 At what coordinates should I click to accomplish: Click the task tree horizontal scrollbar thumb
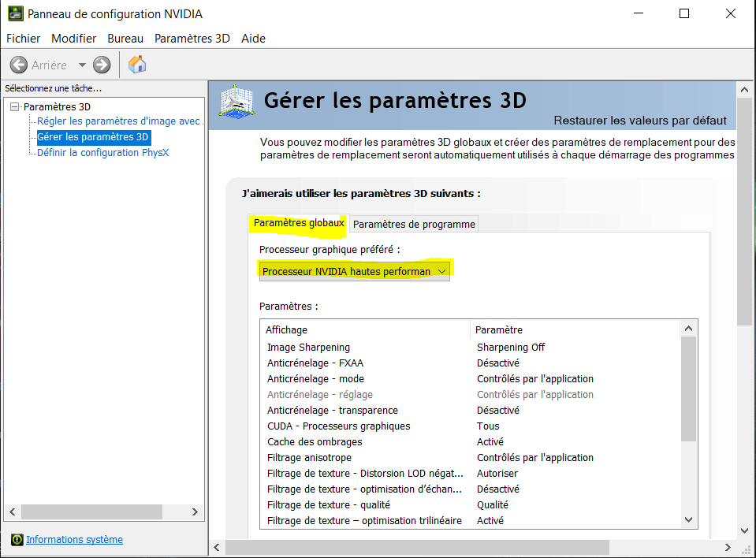click(x=91, y=511)
